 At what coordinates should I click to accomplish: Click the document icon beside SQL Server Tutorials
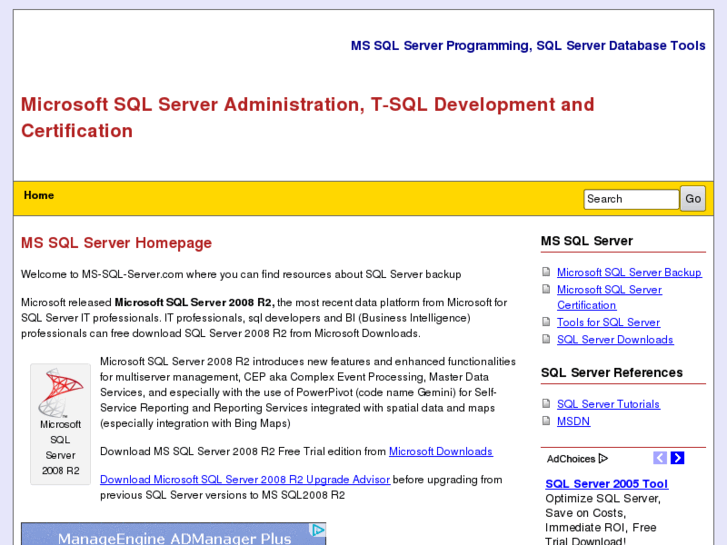[546, 404]
